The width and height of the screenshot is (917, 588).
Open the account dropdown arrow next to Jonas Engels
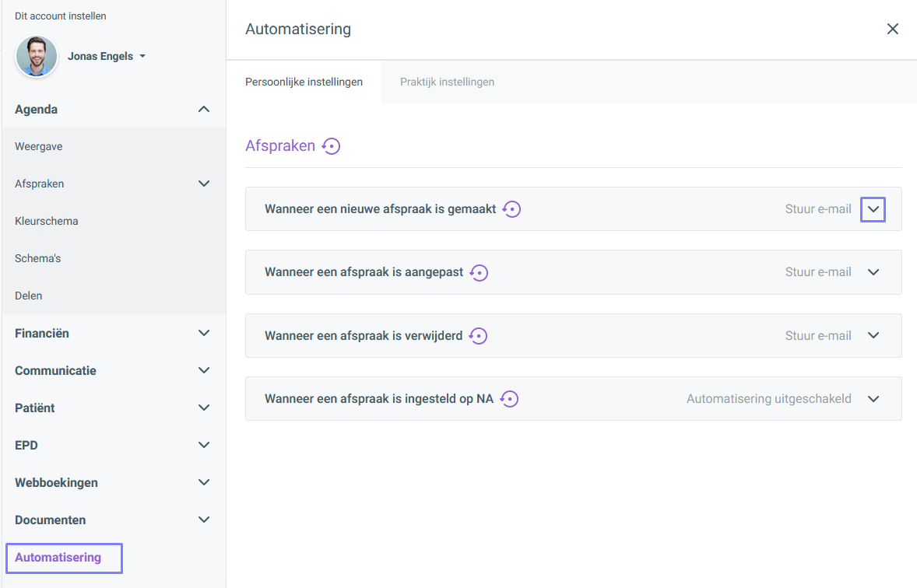142,57
